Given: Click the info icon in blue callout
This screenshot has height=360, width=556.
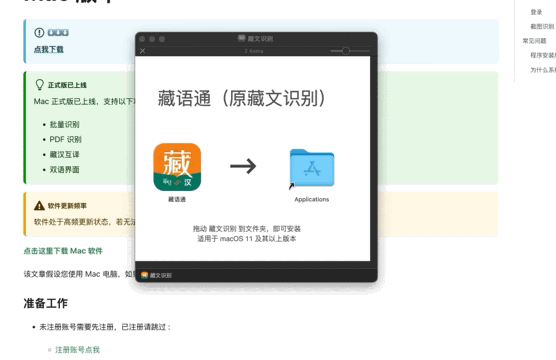Looking at the screenshot, I should pyautogui.click(x=39, y=33).
